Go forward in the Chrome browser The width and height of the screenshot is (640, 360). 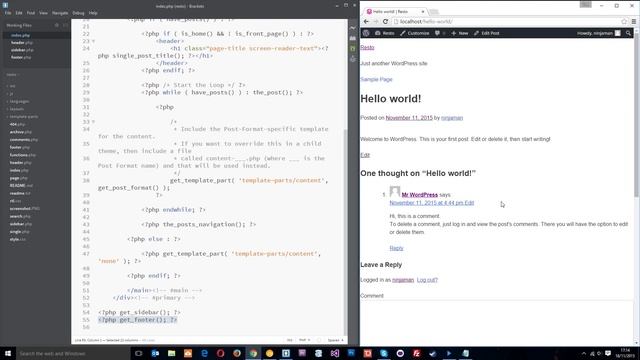[376, 22]
